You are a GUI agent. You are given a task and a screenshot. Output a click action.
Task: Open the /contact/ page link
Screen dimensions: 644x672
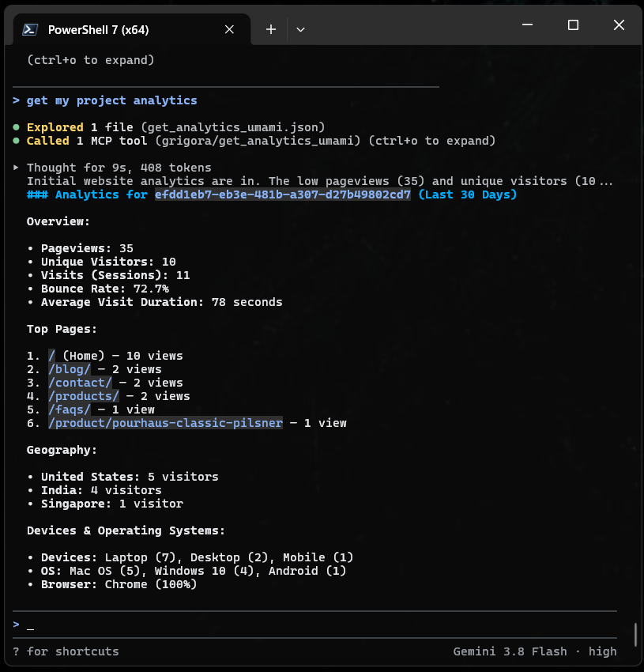coord(80,383)
